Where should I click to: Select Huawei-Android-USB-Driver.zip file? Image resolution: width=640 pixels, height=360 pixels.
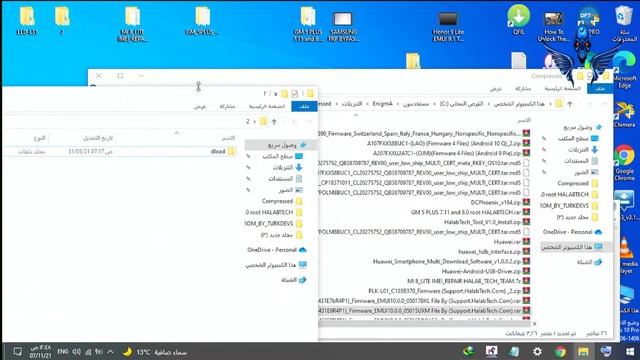[486, 271]
